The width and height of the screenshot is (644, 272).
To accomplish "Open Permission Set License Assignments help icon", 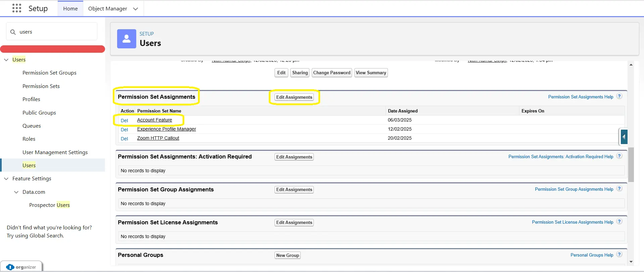I will (620, 221).
